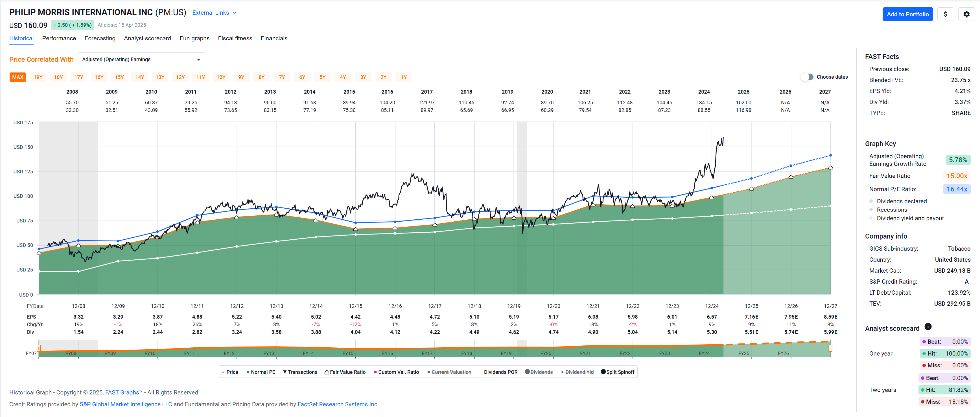The image size is (980, 417).
Task: Toggle the Price legend item
Action: click(230, 372)
